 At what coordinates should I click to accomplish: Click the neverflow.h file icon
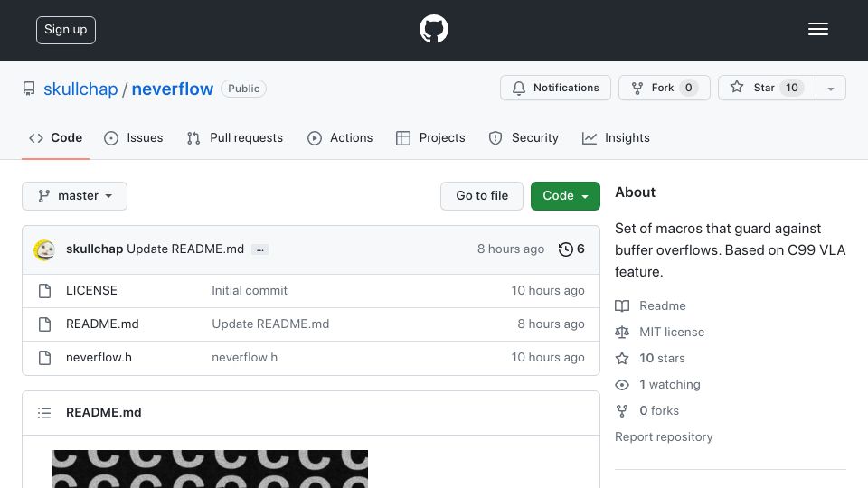point(45,358)
